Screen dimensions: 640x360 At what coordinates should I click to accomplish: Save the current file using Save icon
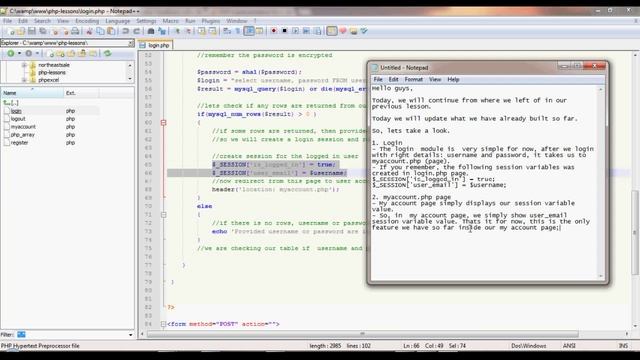click(x=31, y=31)
